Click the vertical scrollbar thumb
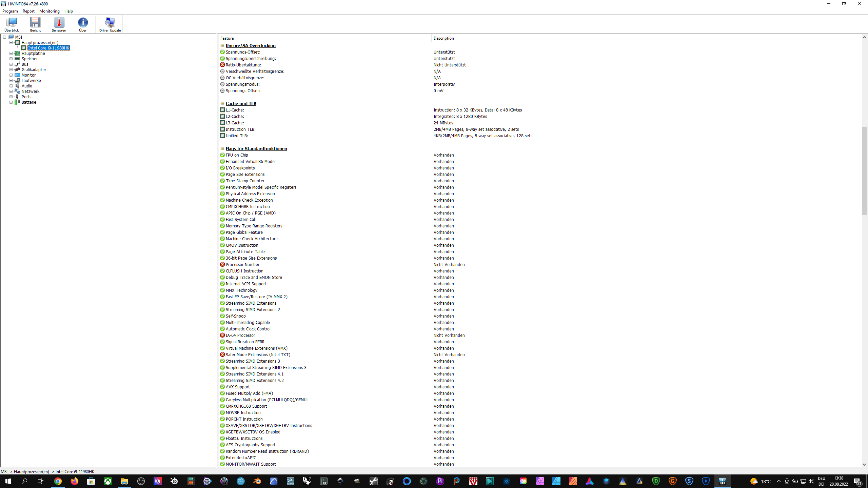Image resolution: width=868 pixels, height=488 pixels. tap(864, 170)
